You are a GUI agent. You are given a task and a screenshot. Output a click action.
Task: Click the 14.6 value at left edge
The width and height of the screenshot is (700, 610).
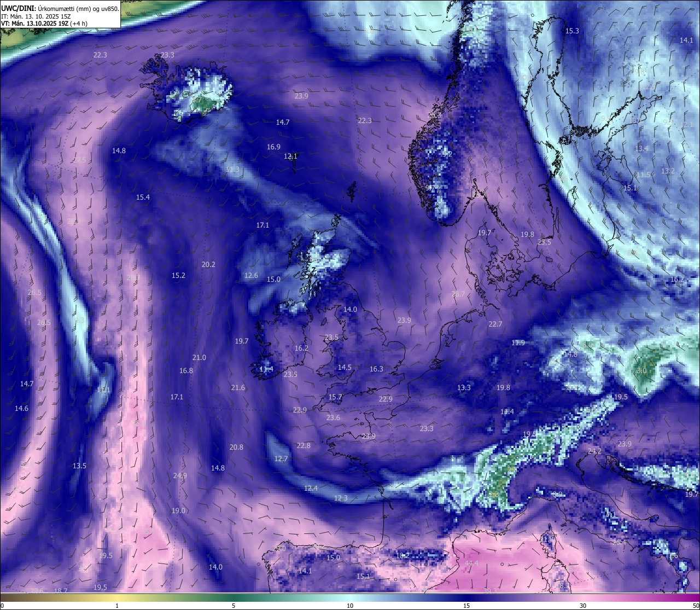click(x=21, y=408)
